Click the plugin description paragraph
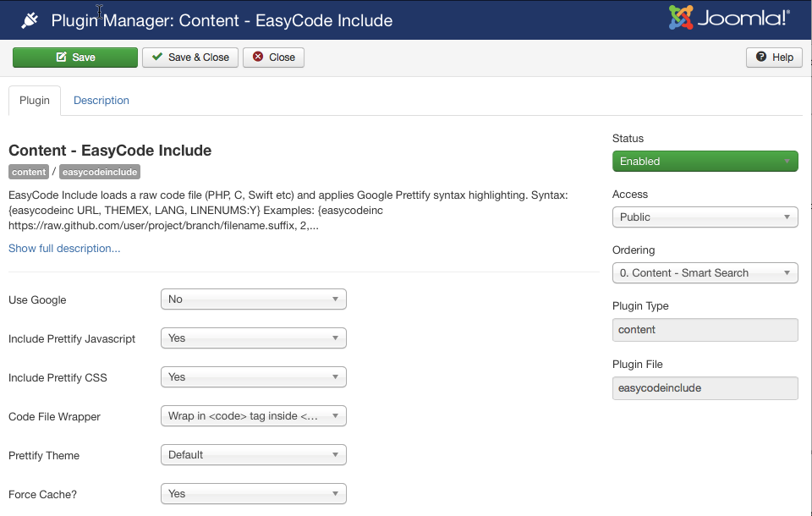Screen dimensions: 812x516 (288, 211)
